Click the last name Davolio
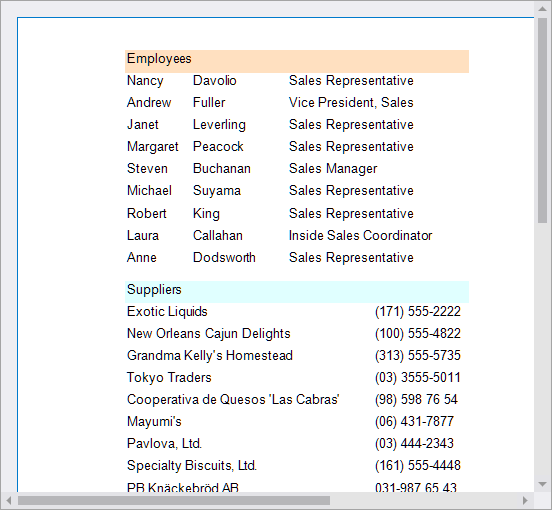This screenshot has height=510, width=552. (214, 81)
